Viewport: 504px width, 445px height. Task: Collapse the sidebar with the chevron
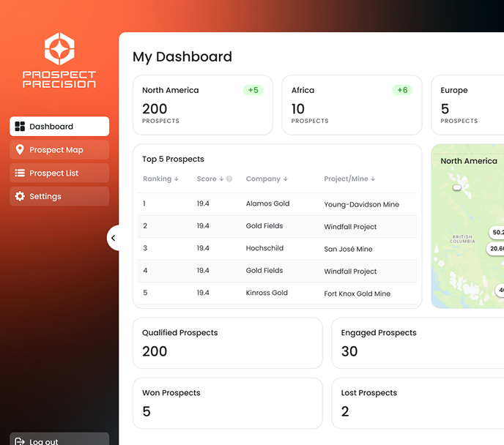click(x=114, y=238)
